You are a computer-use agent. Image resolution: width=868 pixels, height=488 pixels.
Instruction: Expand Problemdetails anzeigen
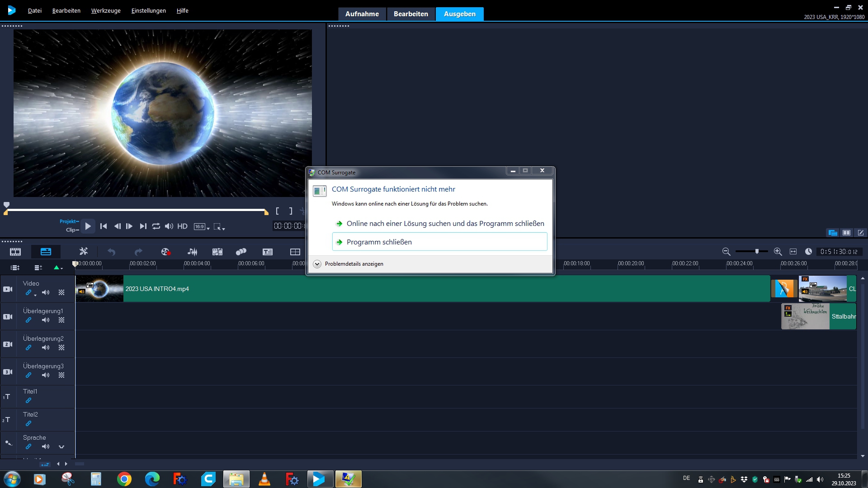click(x=317, y=264)
